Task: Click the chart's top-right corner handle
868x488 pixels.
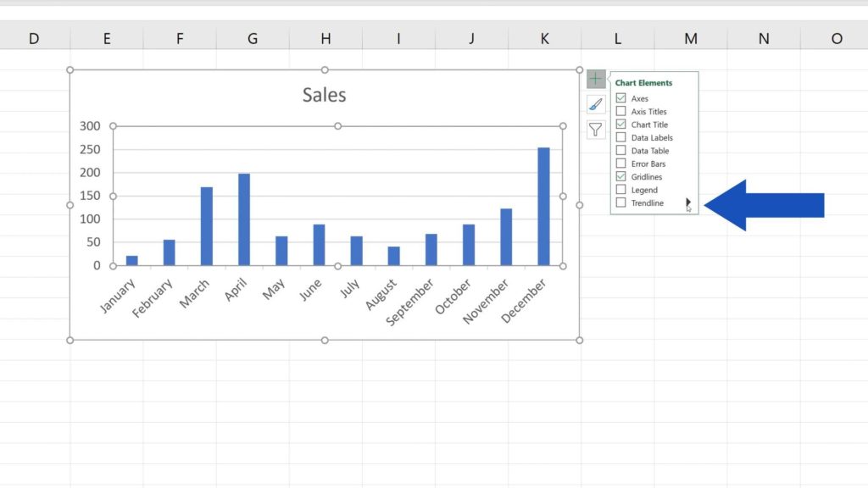Action: pos(580,69)
